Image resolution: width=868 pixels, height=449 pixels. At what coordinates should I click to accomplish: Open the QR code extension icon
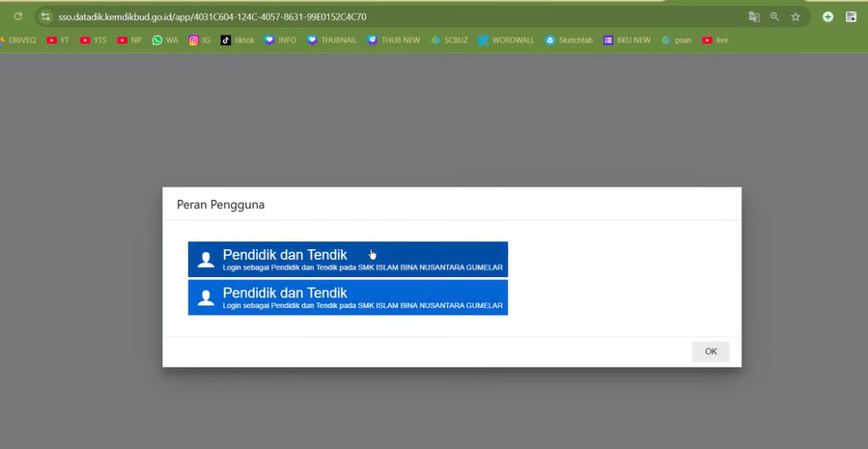(x=851, y=16)
